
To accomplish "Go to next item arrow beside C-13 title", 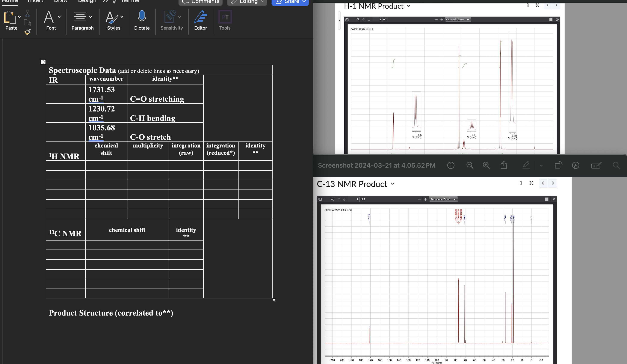I will 553,183.
